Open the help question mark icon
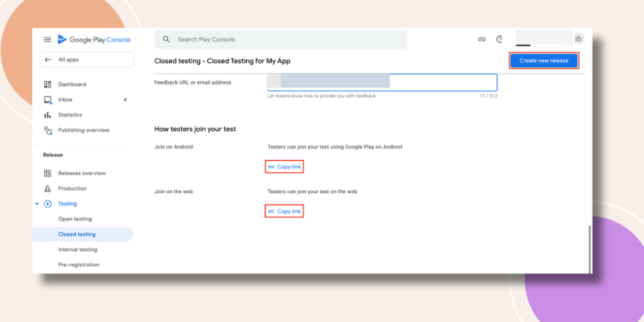 [x=499, y=39]
